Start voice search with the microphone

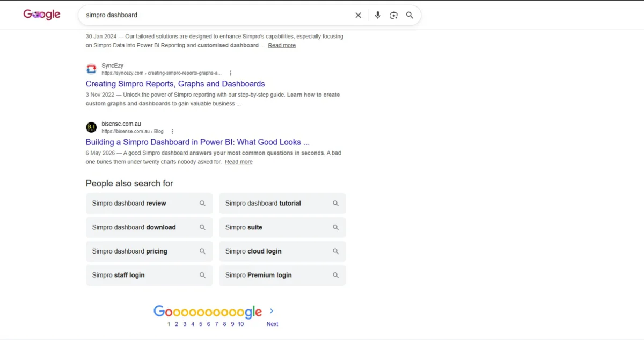coord(378,15)
